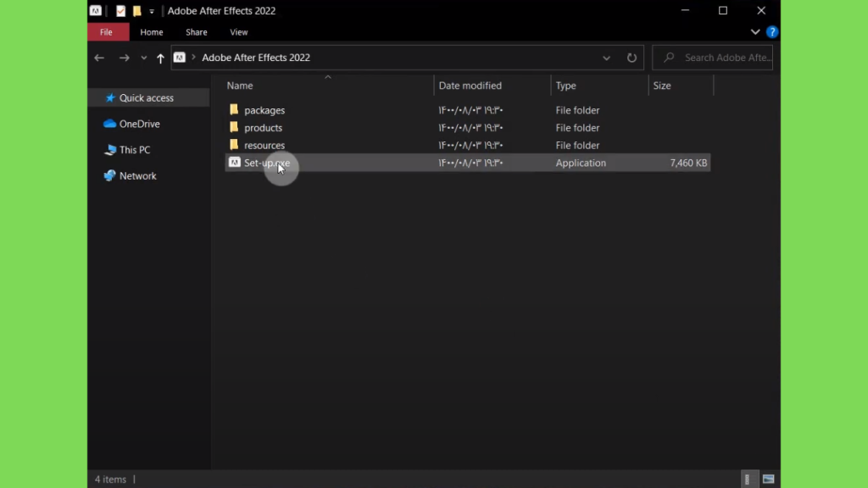This screenshot has width=868, height=488.
Task: Click the This PC computer icon
Action: click(110, 149)
